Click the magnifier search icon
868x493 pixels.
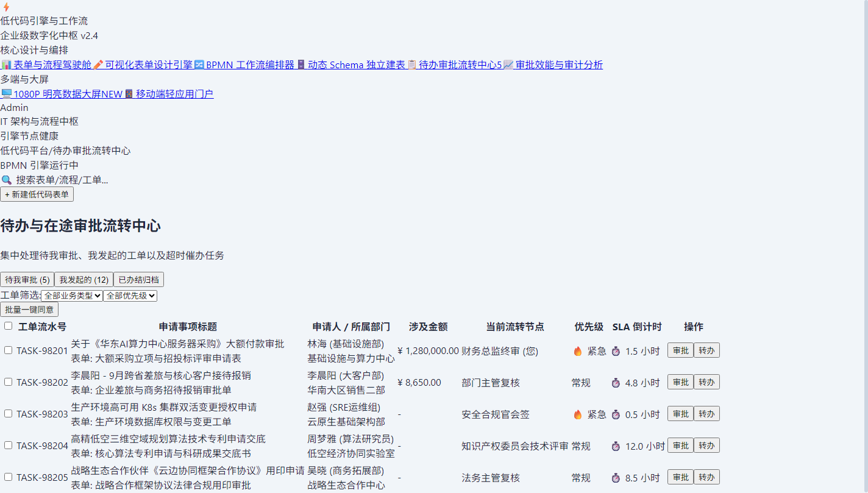pos(6,180)
